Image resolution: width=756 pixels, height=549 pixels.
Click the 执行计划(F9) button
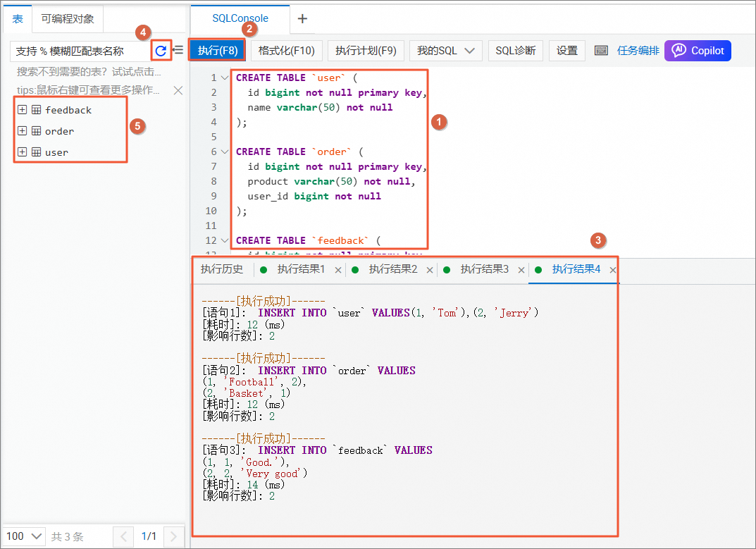pos(366,51)
